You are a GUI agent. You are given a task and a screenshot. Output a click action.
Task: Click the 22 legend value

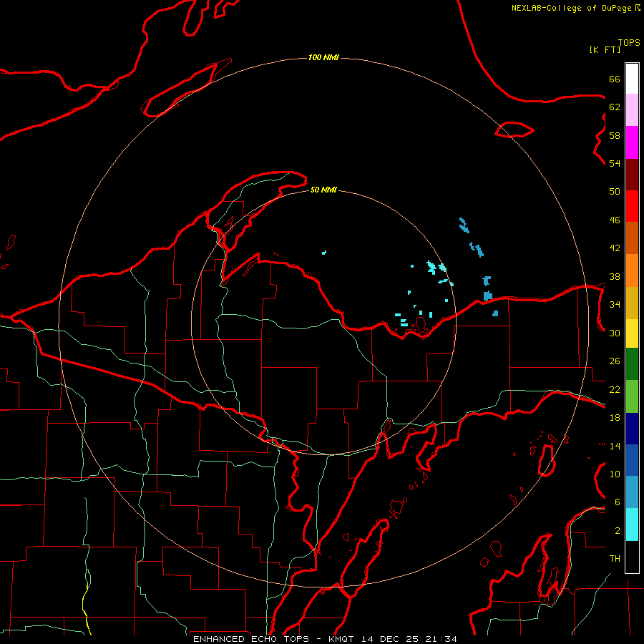pos(615,389)
